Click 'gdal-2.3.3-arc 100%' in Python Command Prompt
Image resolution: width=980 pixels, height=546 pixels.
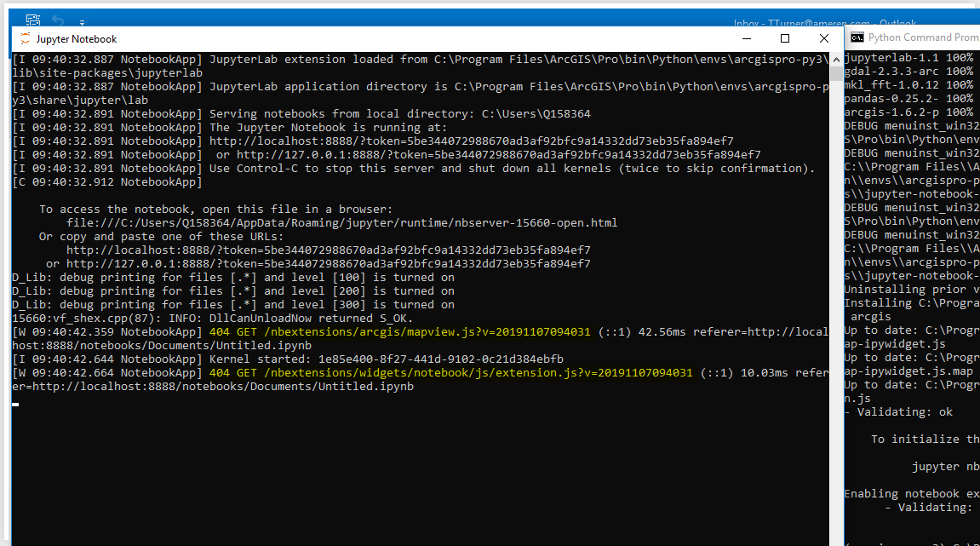coord(908,72)
